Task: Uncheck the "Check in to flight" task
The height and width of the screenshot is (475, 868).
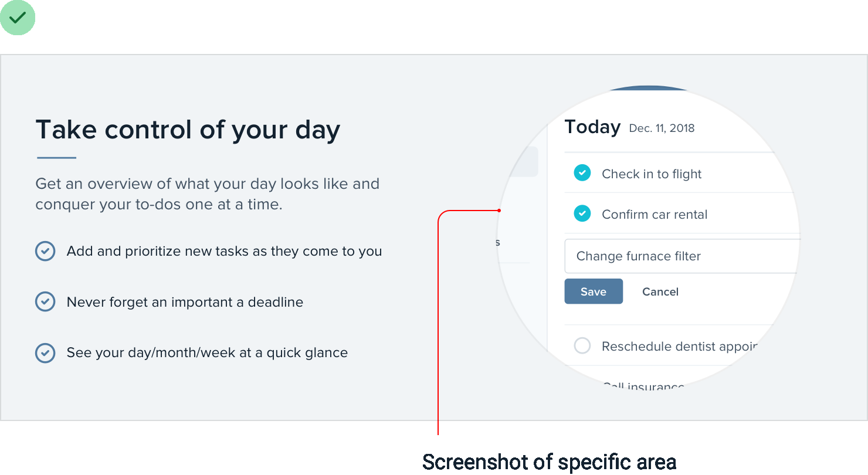Action: (582, 173)
